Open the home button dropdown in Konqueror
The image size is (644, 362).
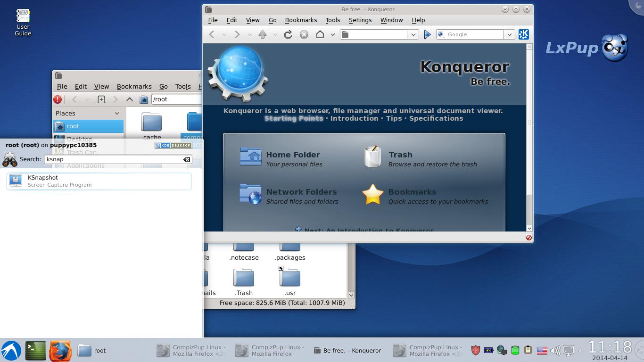(332, 34)
